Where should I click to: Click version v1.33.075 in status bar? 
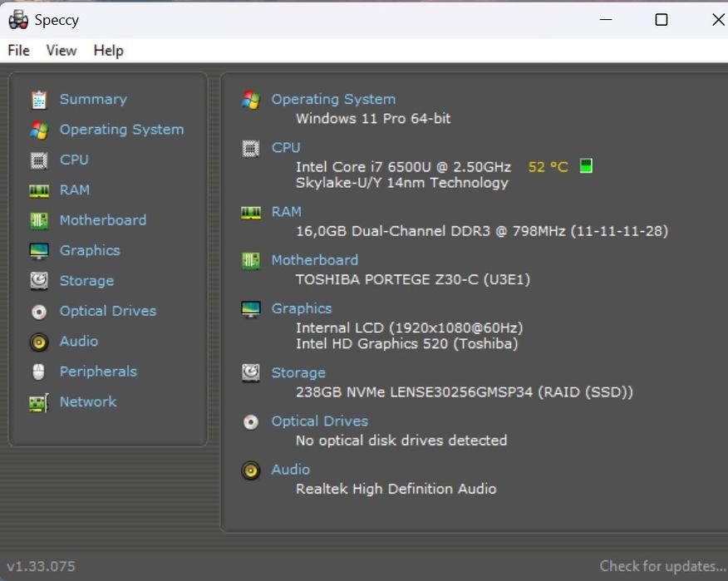pos(41,566)
